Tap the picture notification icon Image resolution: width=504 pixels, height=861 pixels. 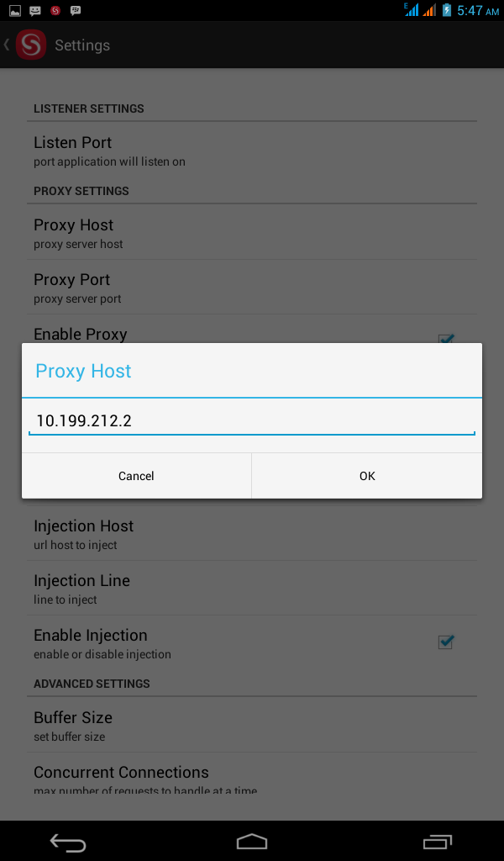point(14,11)
